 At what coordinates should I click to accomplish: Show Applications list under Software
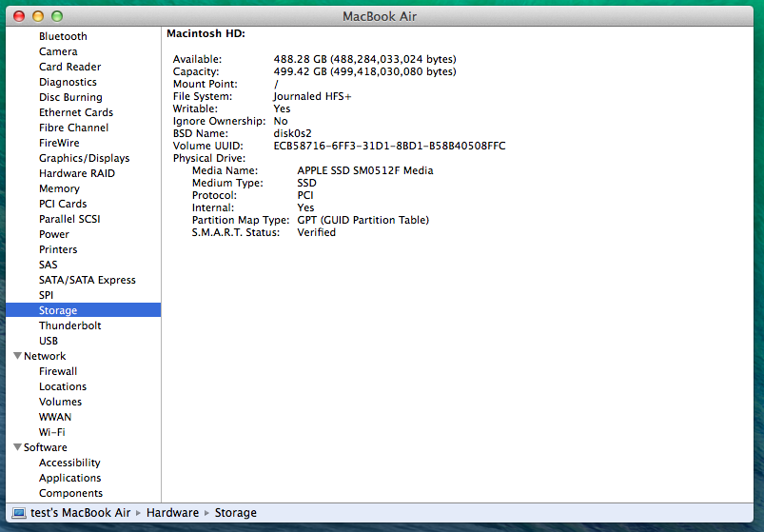[x=70, y=478]
